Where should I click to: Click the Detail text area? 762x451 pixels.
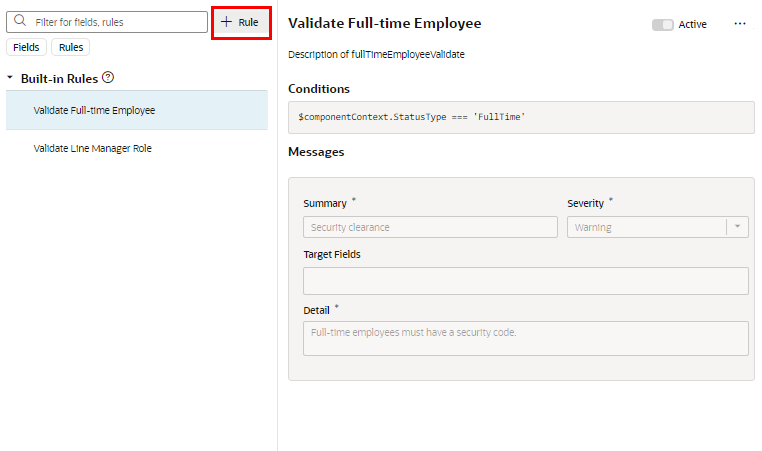526,338
